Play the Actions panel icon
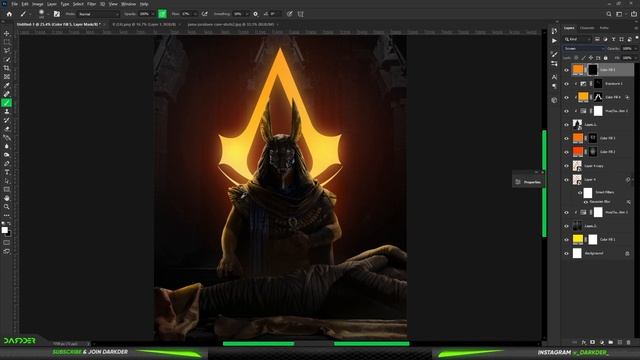 coord(554,41)
